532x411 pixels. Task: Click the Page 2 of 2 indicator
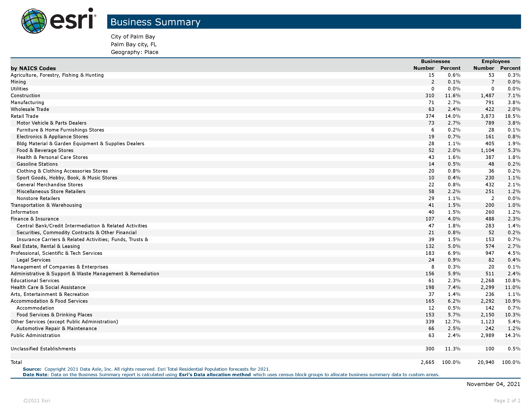(x=507, y=401)
